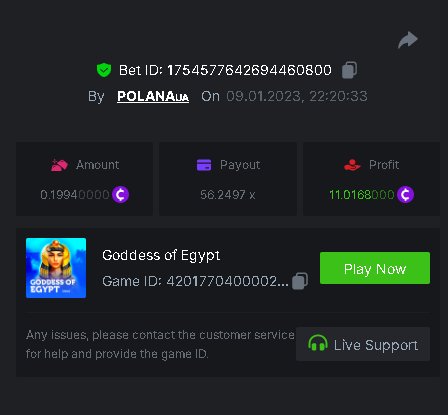Select the Bet ID number text

(249, 70)
